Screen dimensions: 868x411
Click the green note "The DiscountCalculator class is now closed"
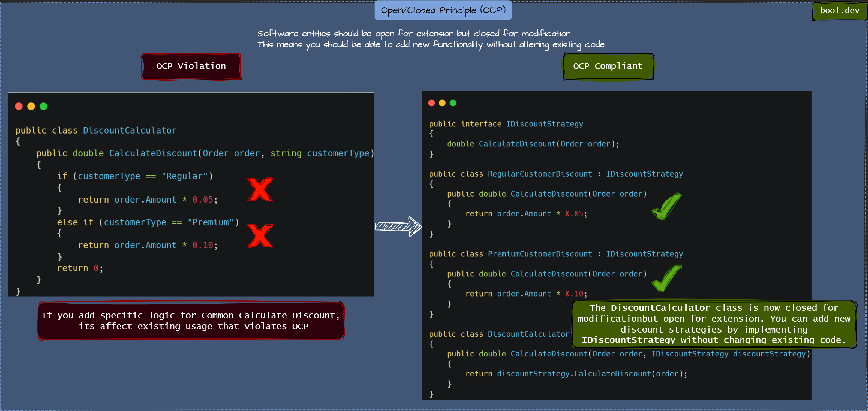pos(714,324)
